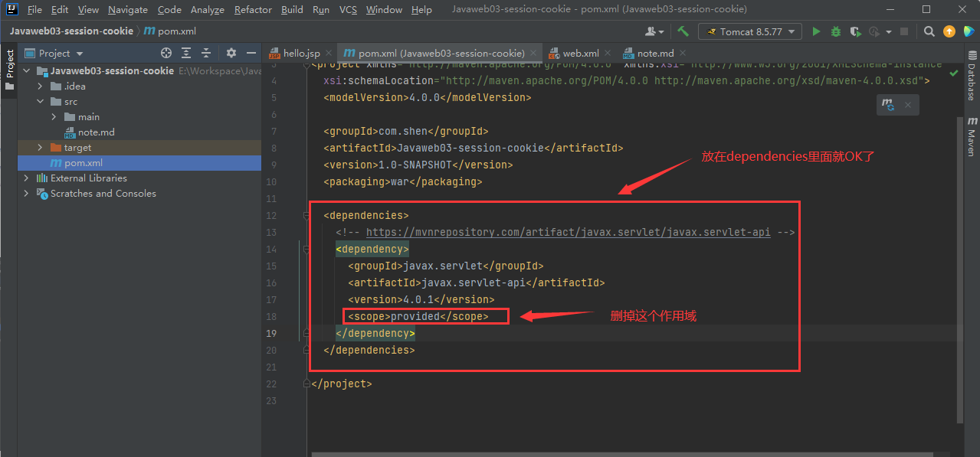Open the Refactor menu
The width and height of the screenshot is (980, 457).
[253, 10]
